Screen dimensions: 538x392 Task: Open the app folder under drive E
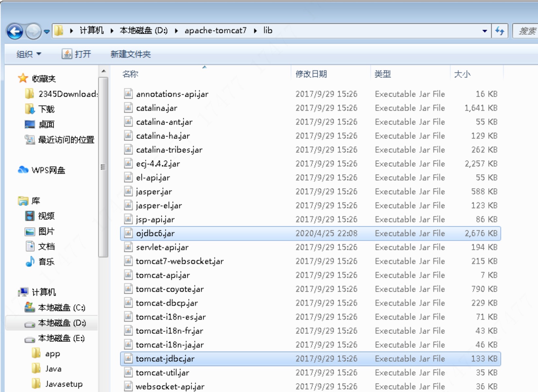pos(46,354)
